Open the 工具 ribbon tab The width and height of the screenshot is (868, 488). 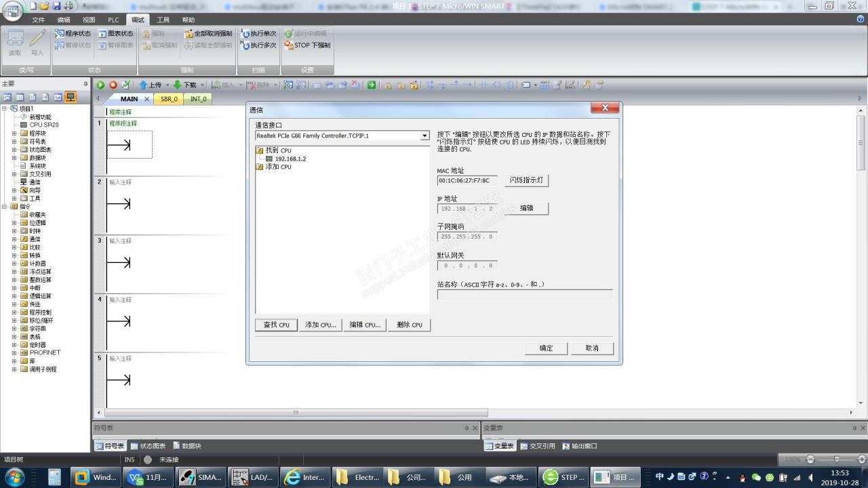coord(163,20)
